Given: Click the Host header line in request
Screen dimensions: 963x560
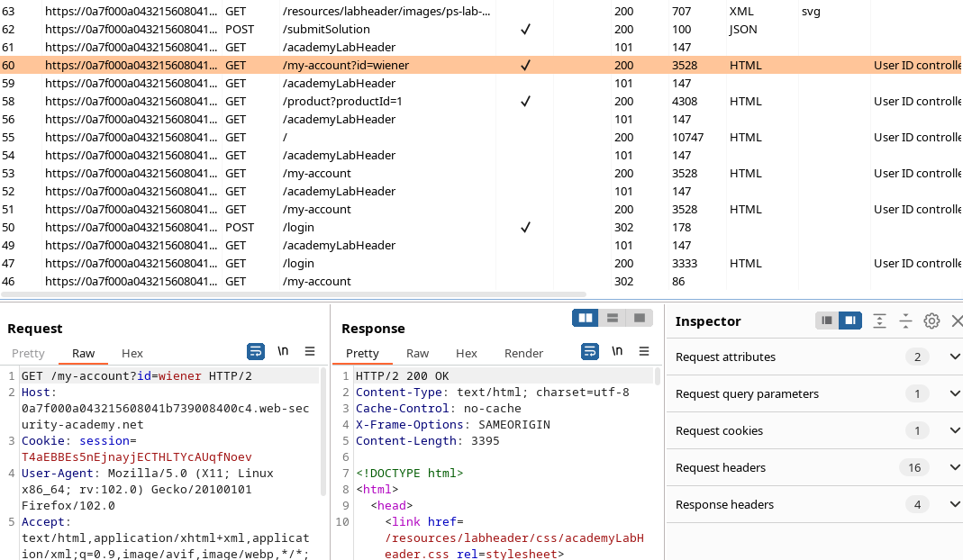Looking at the screenshot, I should pyautogui.click(x=165, y=409).
